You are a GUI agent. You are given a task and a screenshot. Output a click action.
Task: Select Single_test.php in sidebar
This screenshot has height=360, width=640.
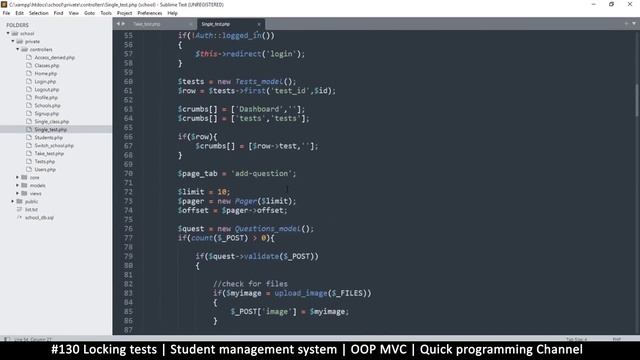coord(51,129)
